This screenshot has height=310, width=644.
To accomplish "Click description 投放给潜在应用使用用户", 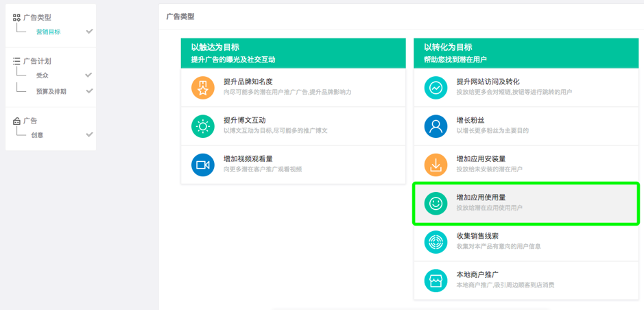I will point(490,208).
